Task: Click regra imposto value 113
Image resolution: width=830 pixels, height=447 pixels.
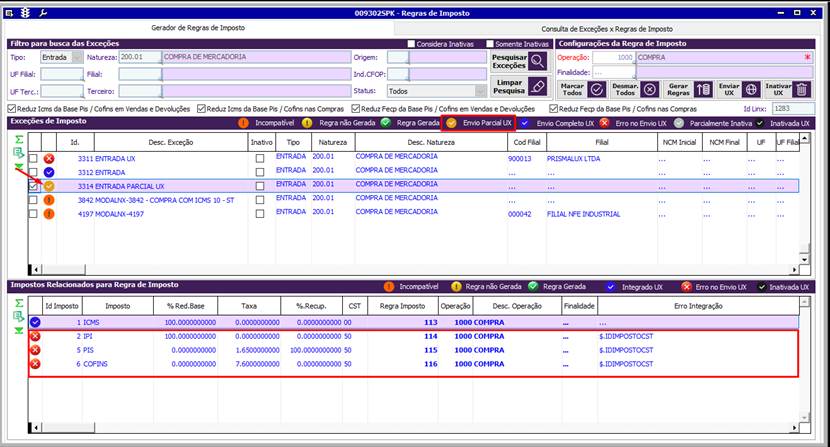Action: pyautogui.click(x=431, y=322)
